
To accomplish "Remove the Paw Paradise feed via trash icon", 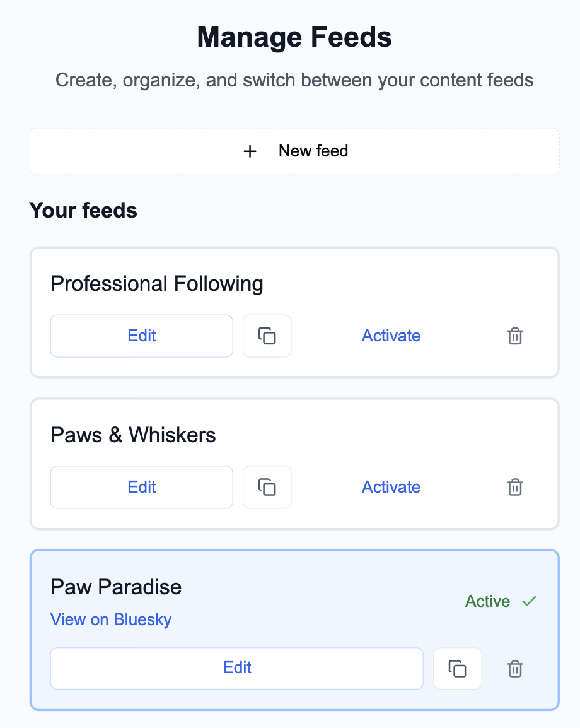I will point(515,668).
